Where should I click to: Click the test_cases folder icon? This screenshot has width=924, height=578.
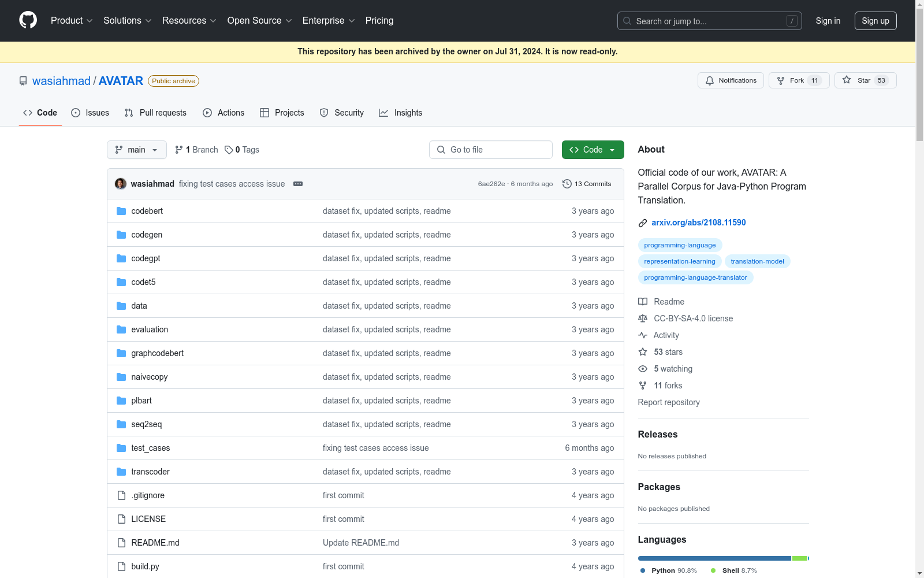point(121,448)
